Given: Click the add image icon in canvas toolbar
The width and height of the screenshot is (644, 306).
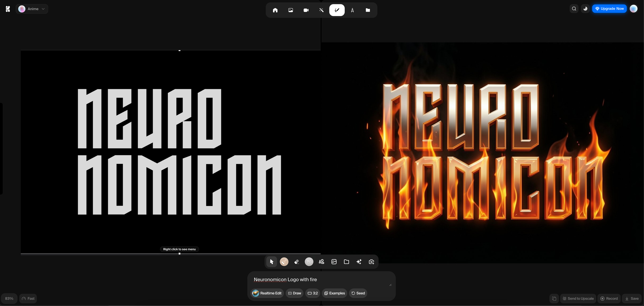Looking at the screenshot, I should point(334,262).
